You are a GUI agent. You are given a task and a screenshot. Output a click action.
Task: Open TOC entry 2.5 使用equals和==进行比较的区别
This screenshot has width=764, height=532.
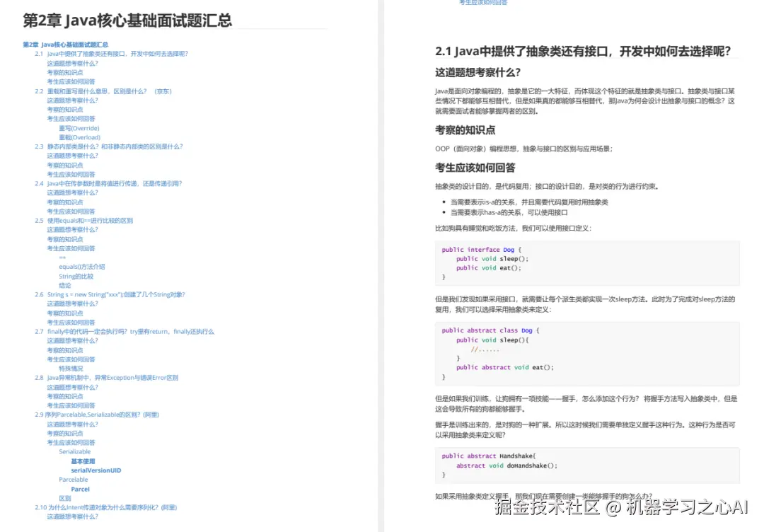coord(83,221)
